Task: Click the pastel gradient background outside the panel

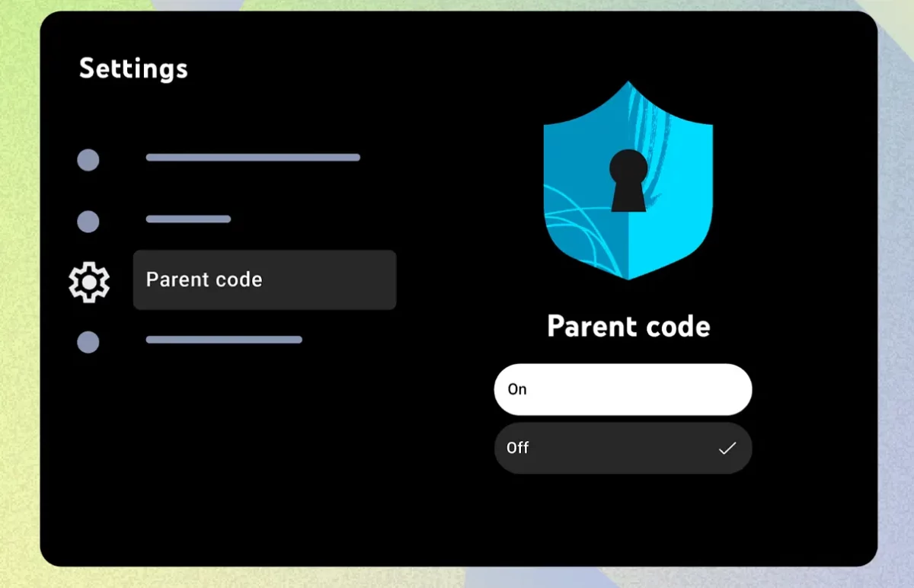Action: click(x=19, y=305)
